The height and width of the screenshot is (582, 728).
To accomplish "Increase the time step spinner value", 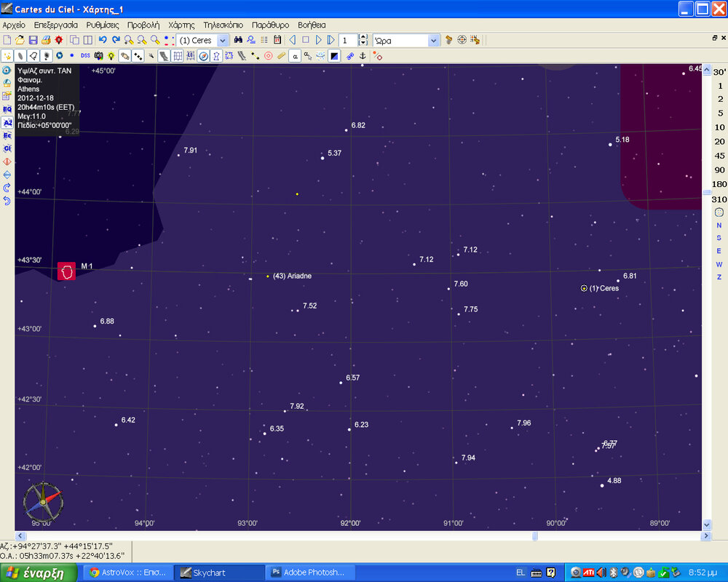I will click(x=363, y=37).
